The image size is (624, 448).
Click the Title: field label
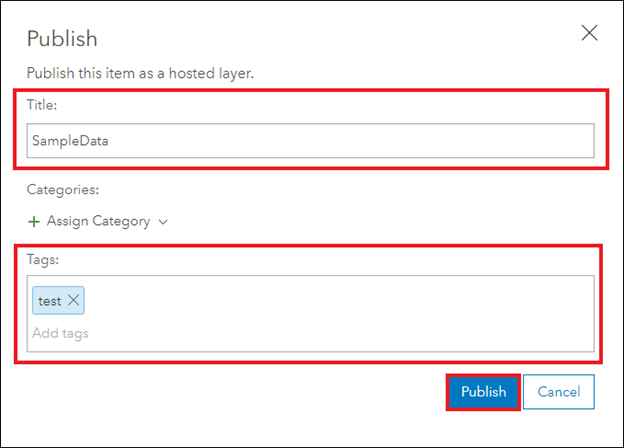[x=42, y=105]
